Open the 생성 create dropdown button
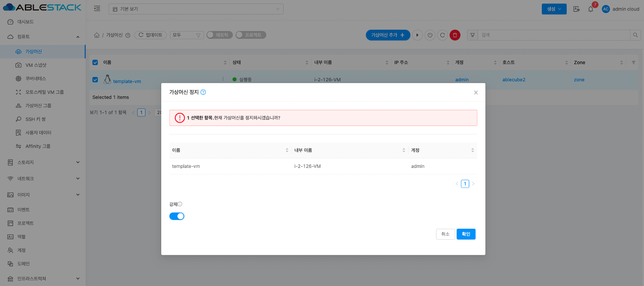Image resolution: width=644 pixels, height=286 pixels. tap(554, 9)
